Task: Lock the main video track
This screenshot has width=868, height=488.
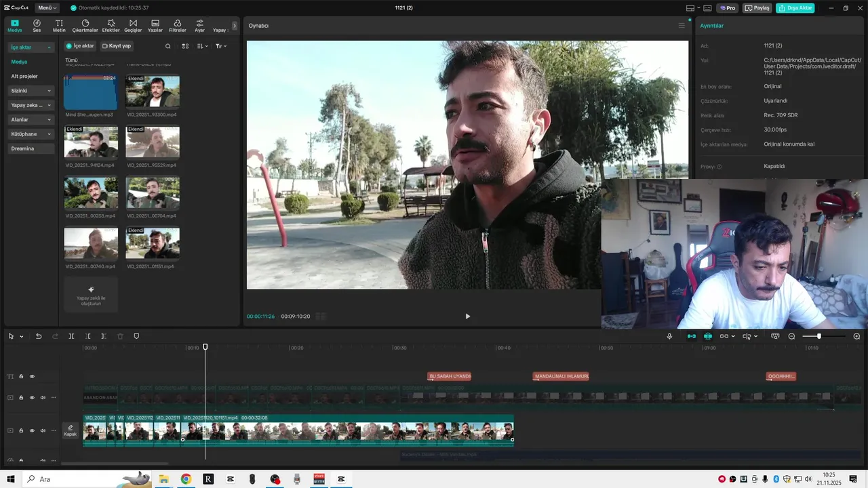Action: click(21, 430)
